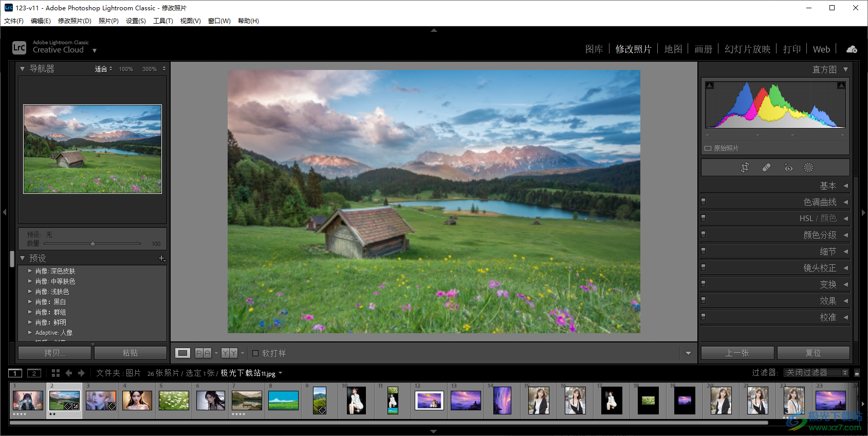Open toolbar content dropdown arrow
Screen dimensions: 868x436
688,353
